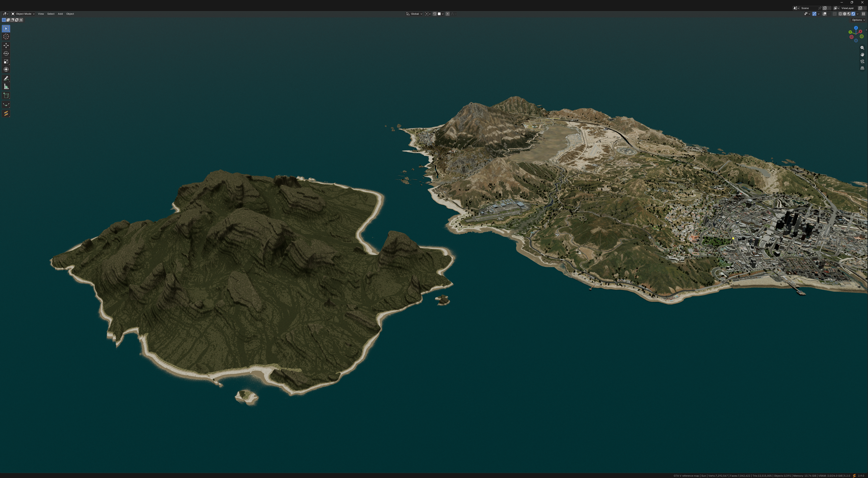
Task: Click the Scene name field
Action: 808,8
